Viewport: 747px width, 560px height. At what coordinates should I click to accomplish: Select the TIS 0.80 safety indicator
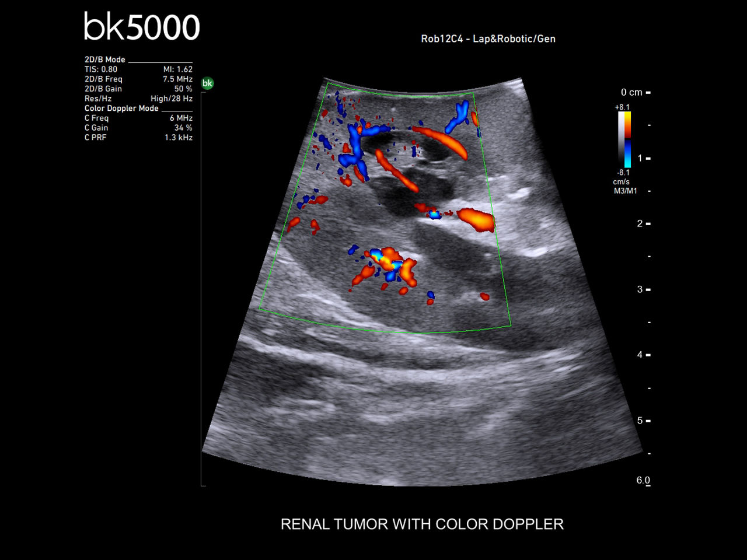click(x=100, y=69)
